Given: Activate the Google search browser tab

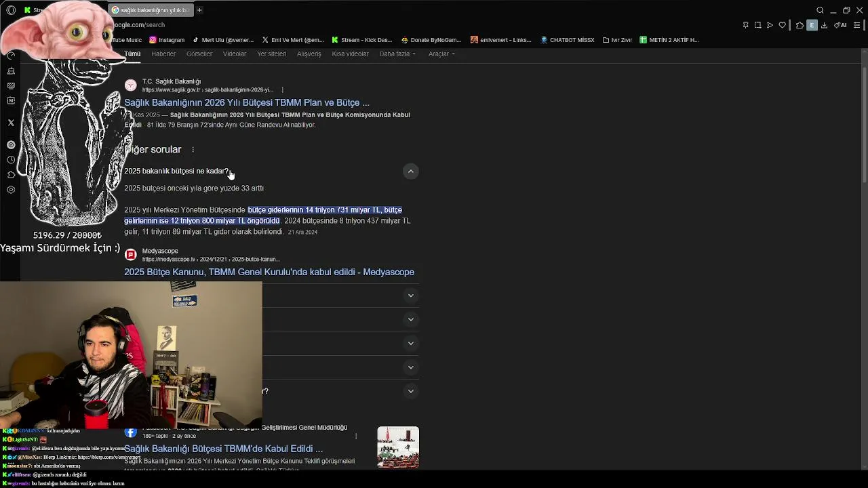Looking at the screenshot, I should 151,10.
